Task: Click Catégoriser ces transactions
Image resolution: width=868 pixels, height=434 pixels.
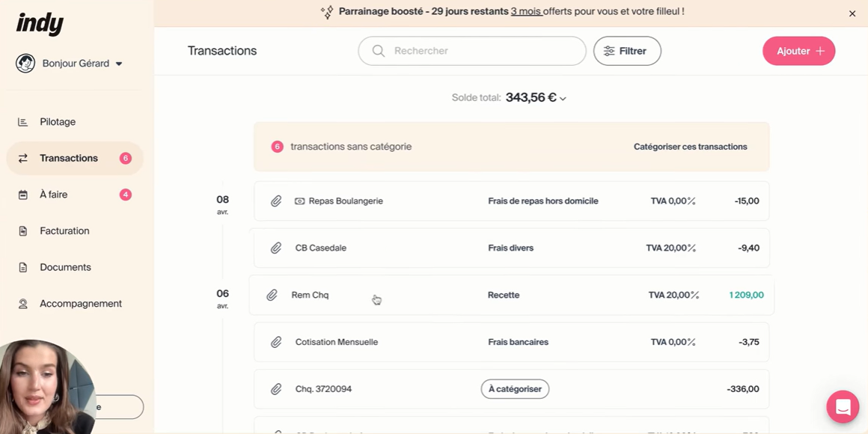Action: (690, 147)
